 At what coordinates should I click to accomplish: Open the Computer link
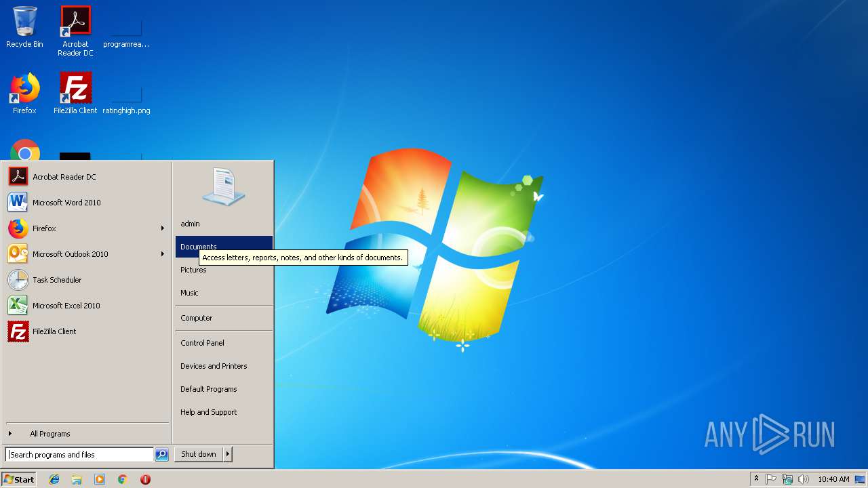224,318
